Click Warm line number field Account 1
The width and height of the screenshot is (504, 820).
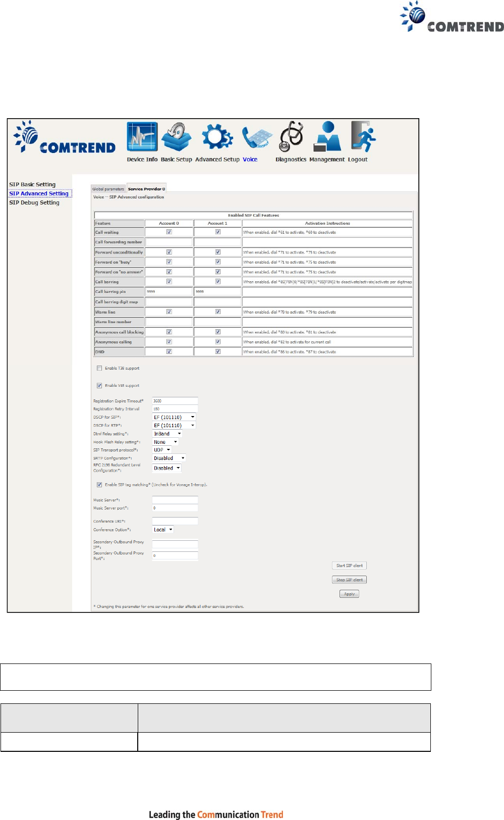(218, 322)
